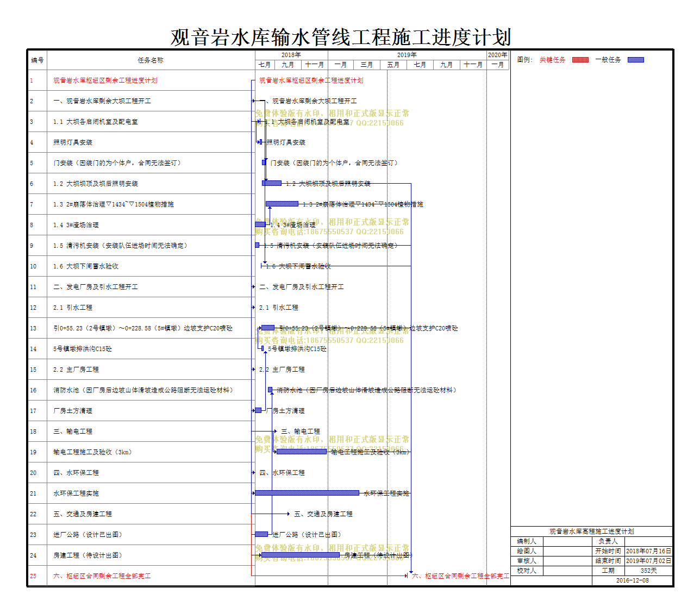This screenshot has width=700, height=613.
Task: Click task 2.2 主厂房工程 in the name column
Action: tap(76, 370)
